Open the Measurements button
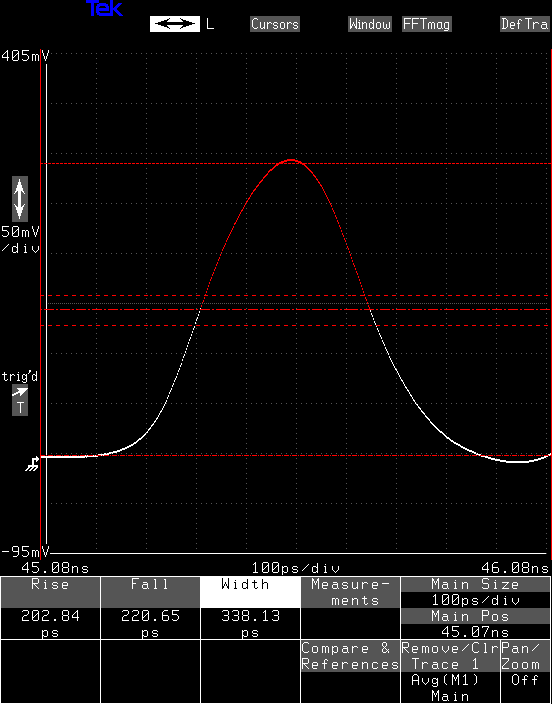 point(350,592)
